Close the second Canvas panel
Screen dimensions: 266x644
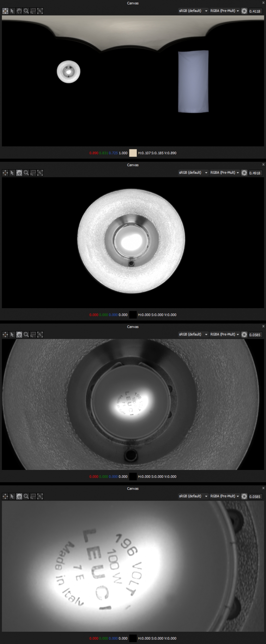pyautogui.click(x=263, y=164)
